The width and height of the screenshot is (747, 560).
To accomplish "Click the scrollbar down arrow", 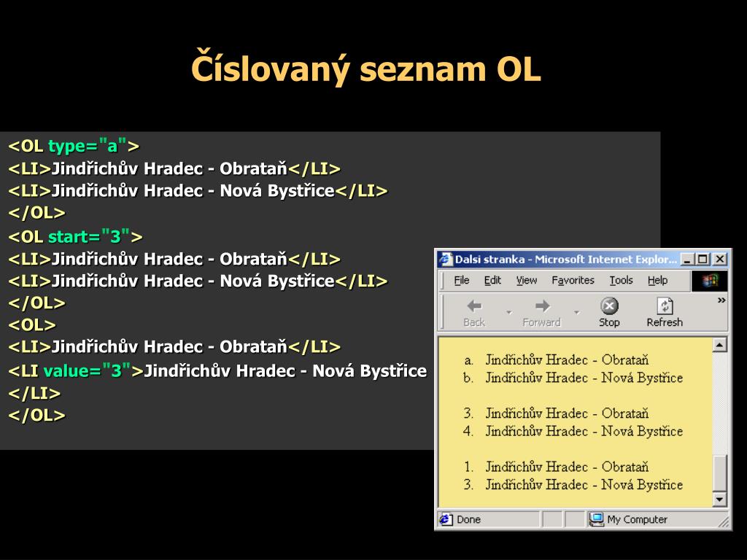I will tap(719, 499).
